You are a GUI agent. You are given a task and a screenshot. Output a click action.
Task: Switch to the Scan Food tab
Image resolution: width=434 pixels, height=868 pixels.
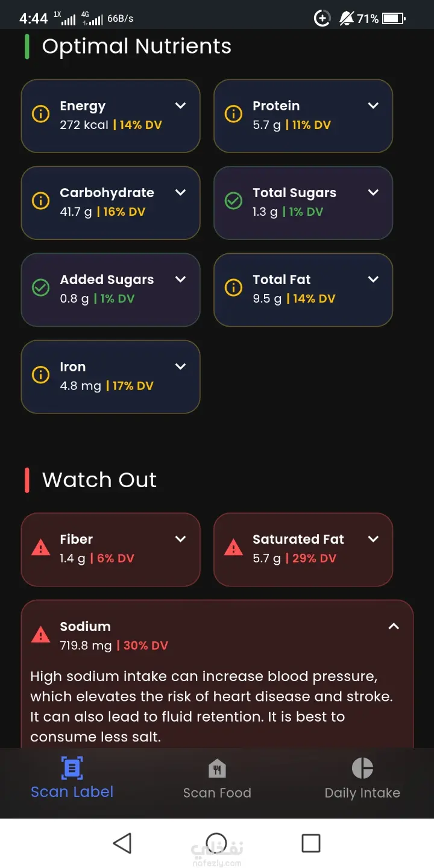(217, 792)
